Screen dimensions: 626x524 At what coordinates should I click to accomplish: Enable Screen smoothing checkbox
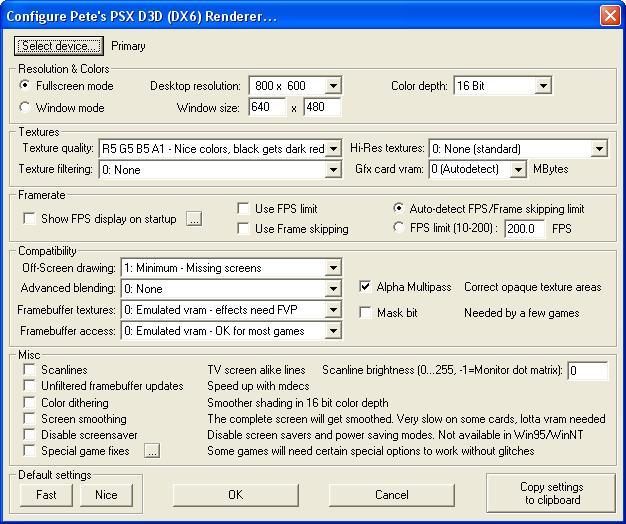point(30,419)
